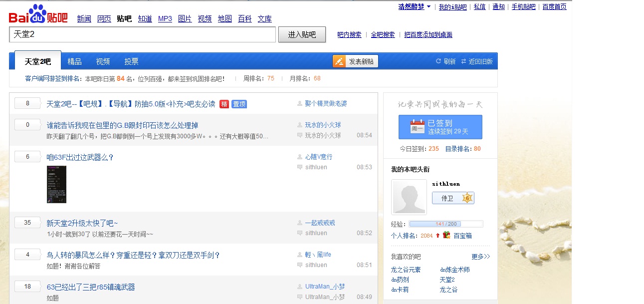The height and width of the screenshot is (304, 644).
Task: Click the reply count box showing 18
Action: (x=27, y=287)
